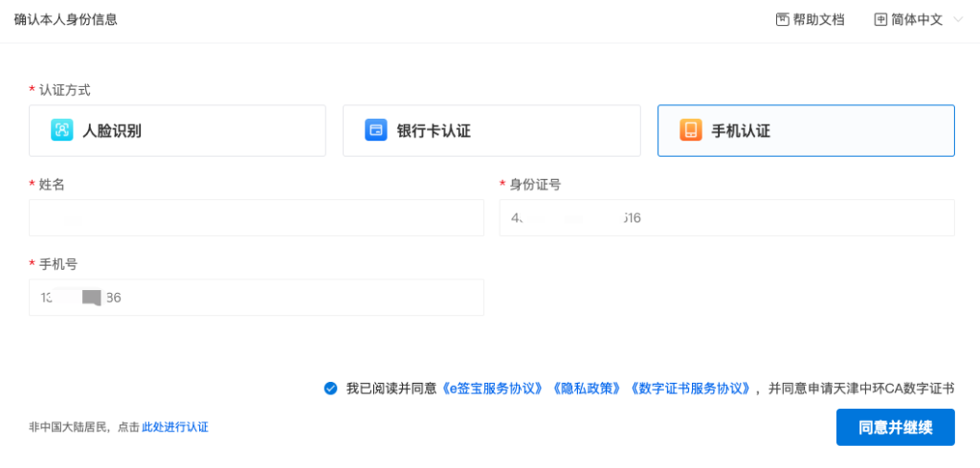980x468 pixels.
Task: Select the 手机号 input field
Action: click(256, 298)
